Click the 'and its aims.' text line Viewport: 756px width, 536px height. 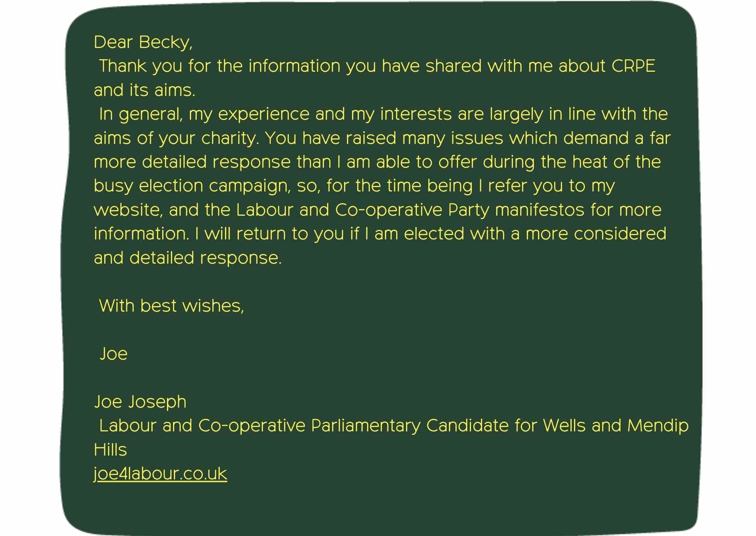(144, 90)
